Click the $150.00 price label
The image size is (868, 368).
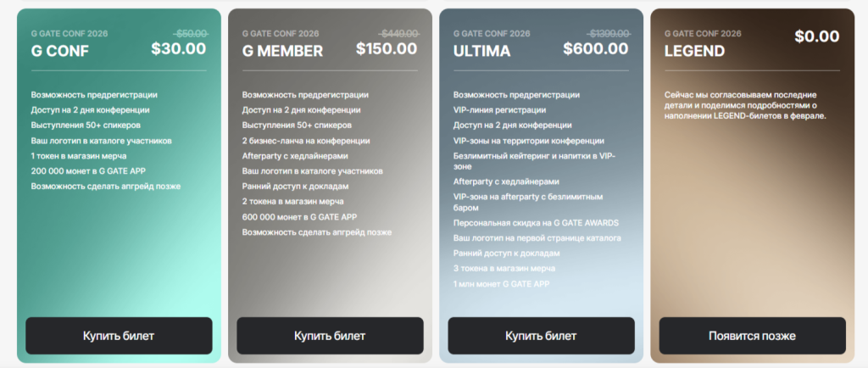pos(387,48)
